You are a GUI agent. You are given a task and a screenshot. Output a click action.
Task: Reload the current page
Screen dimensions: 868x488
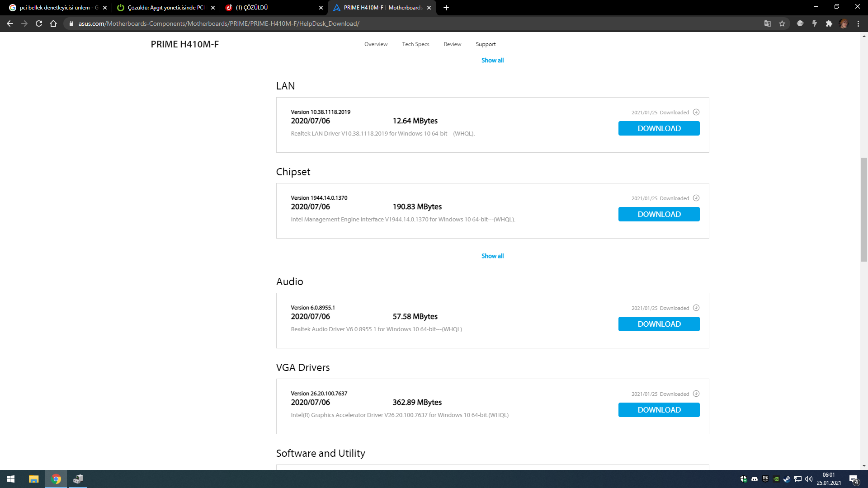tap(39, 23)
